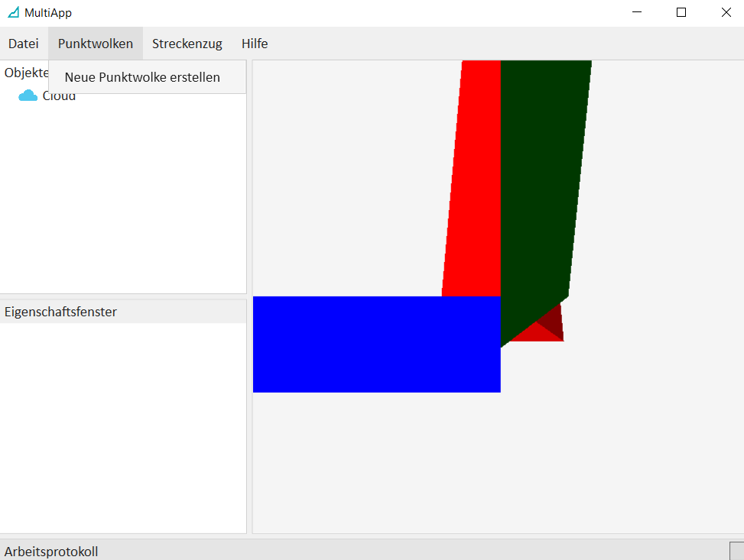Screen dimensions: 744x560
Task: Click the MultiApp logo in the title bar
Action: 13,12
